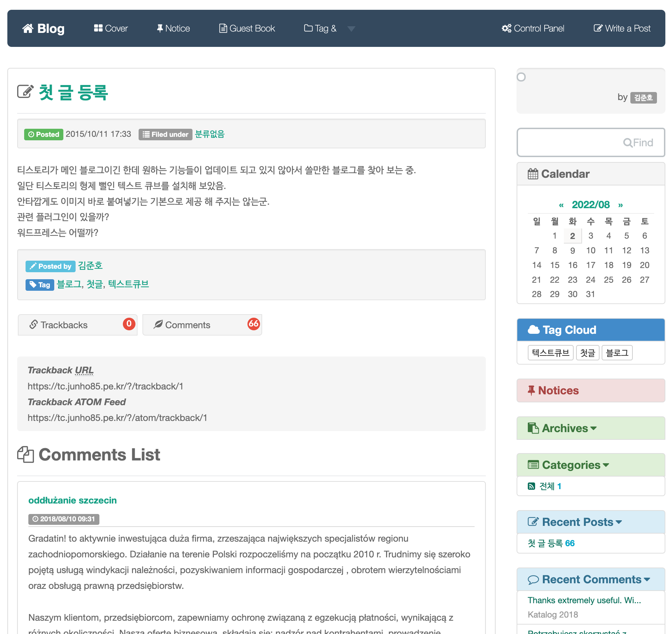Collapse the Archives panel caret
This screenshot has height=634, width=672.
click(593, 428)
